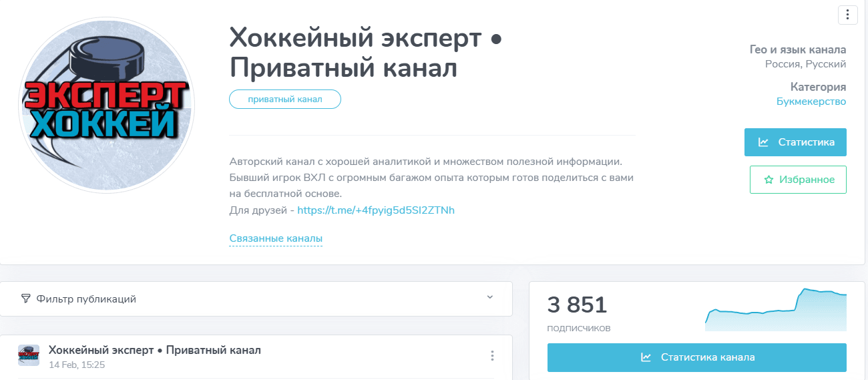Click the subscriber growth sparkline chart
Screen dimensions: 868x380
tap(776, 310)
